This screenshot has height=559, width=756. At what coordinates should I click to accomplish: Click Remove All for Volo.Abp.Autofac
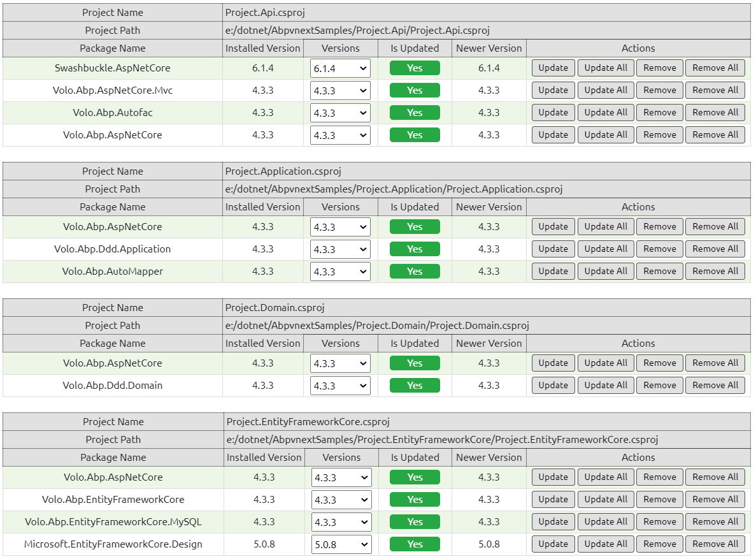[x=715, y=112]
